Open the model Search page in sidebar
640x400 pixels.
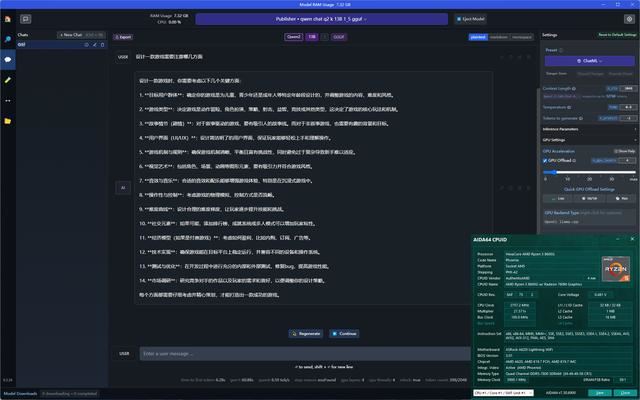point(7,40)
